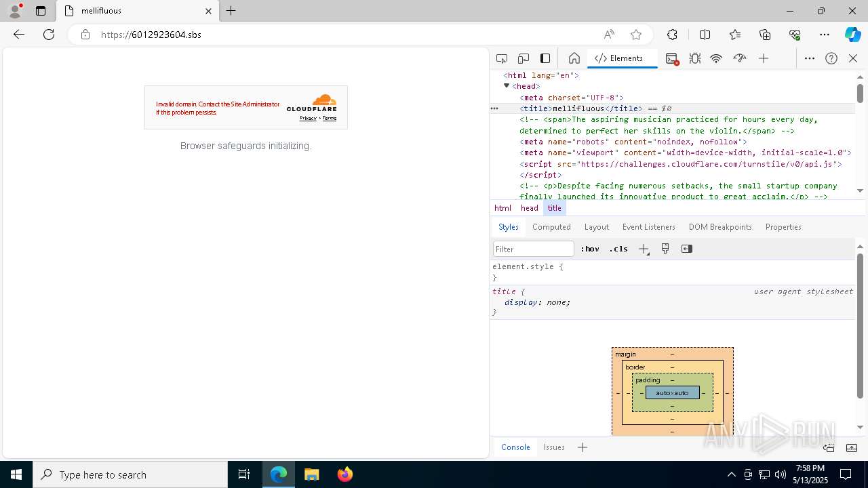Toggle element state with :hov button
The width and height of the screenshot is (868, 488).
(590, 249)
